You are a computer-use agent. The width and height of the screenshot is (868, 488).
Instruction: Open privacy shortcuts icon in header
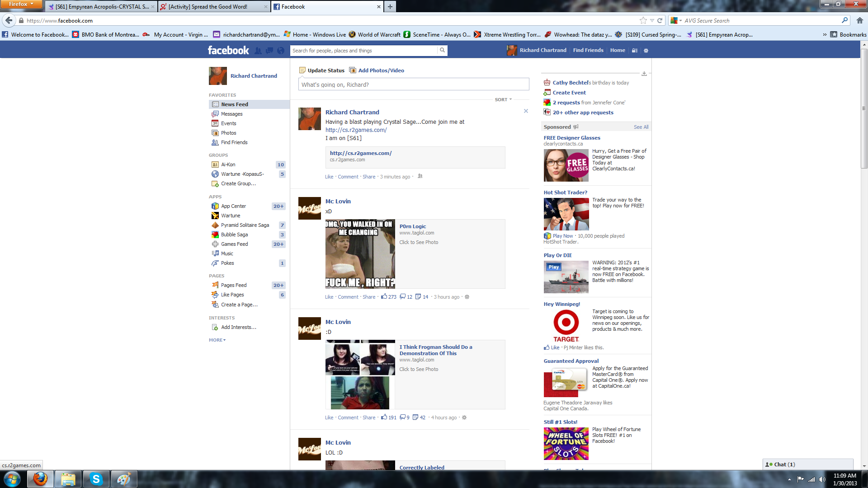635,51
